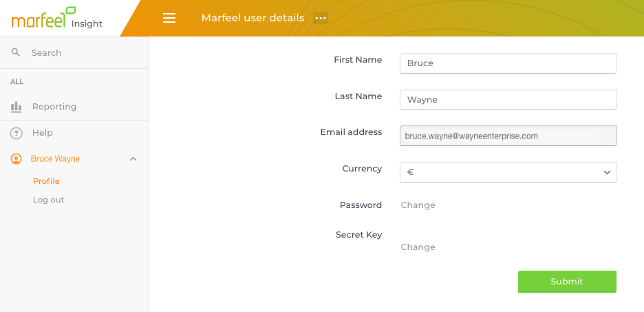Click the First Name input field
Viewport: 644px width, 312px height.
click(508, 63)
